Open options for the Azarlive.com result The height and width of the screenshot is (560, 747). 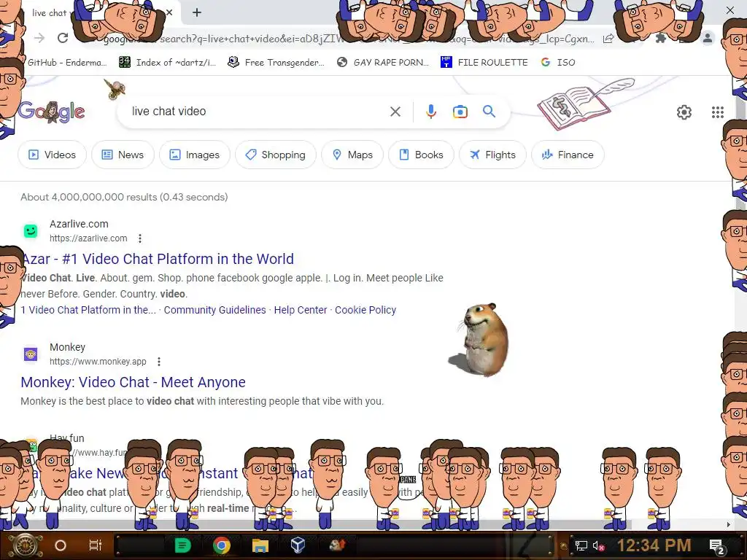[139, 238]
